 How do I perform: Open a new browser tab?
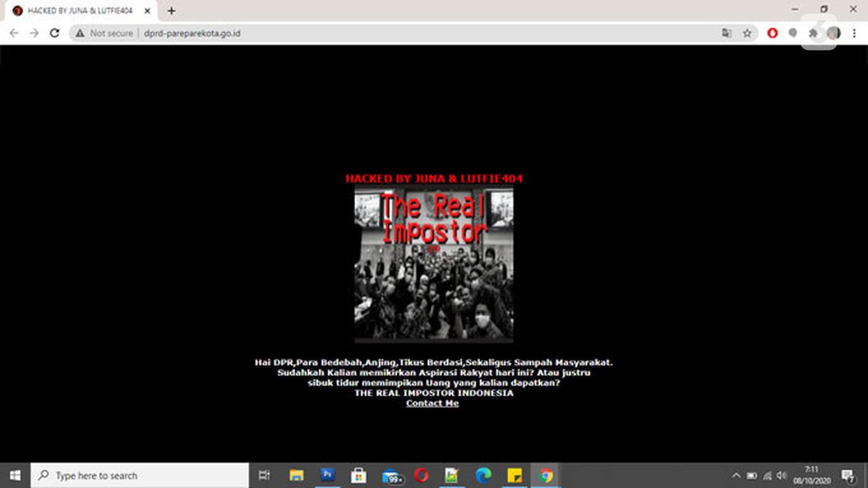tap(172, 11)
